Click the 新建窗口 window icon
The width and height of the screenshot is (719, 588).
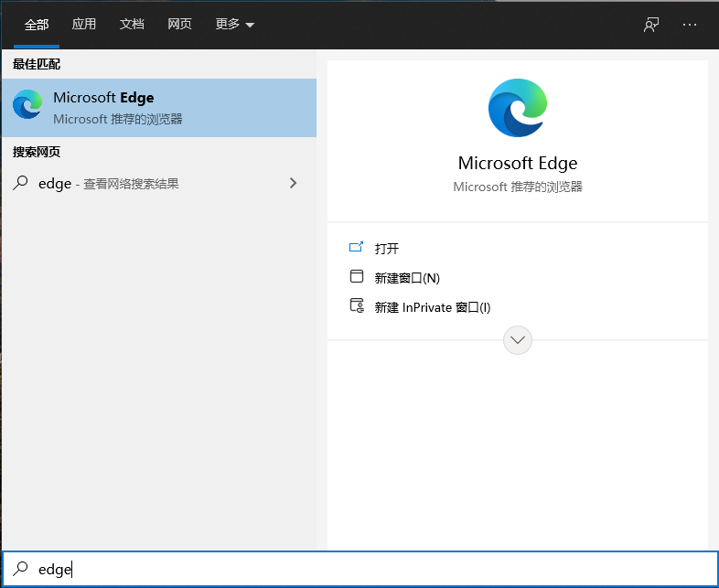pyautogui.click(x=356, y=276)
